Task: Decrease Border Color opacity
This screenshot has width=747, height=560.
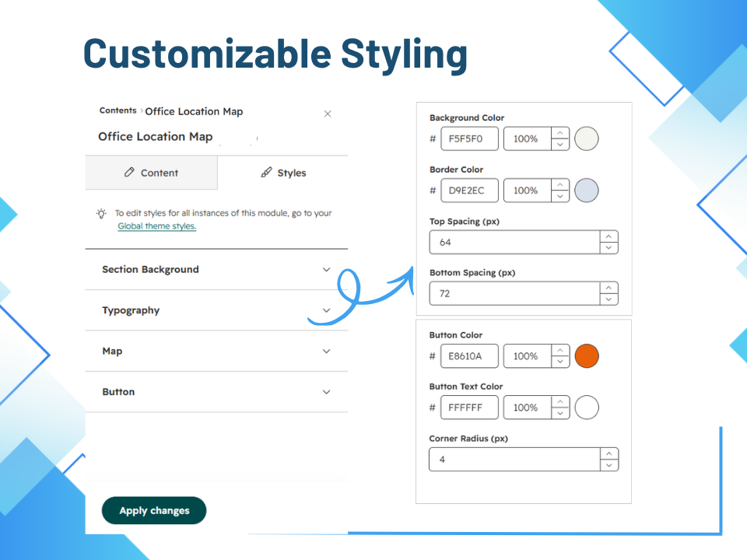Action: (560, 196)
